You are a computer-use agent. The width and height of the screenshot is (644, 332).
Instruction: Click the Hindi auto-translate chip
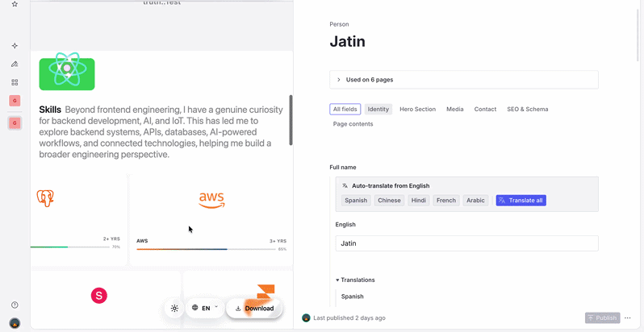coord(418,201)
